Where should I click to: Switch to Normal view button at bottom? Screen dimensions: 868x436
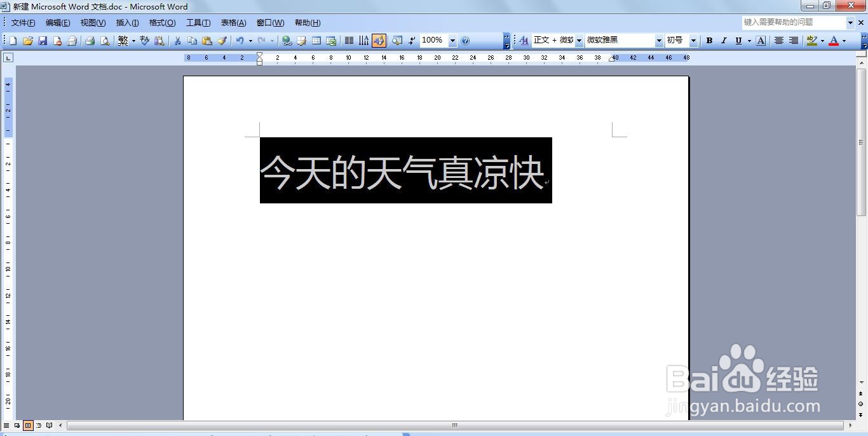point(6,425)
